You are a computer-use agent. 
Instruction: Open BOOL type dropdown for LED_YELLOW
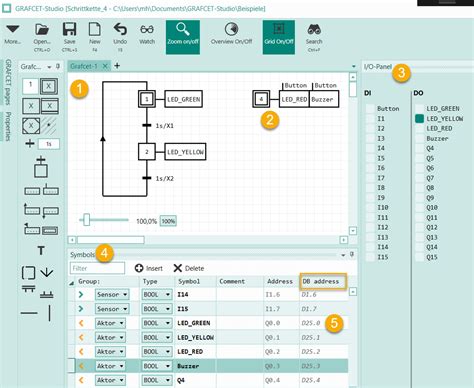click(x=157, y=337)
